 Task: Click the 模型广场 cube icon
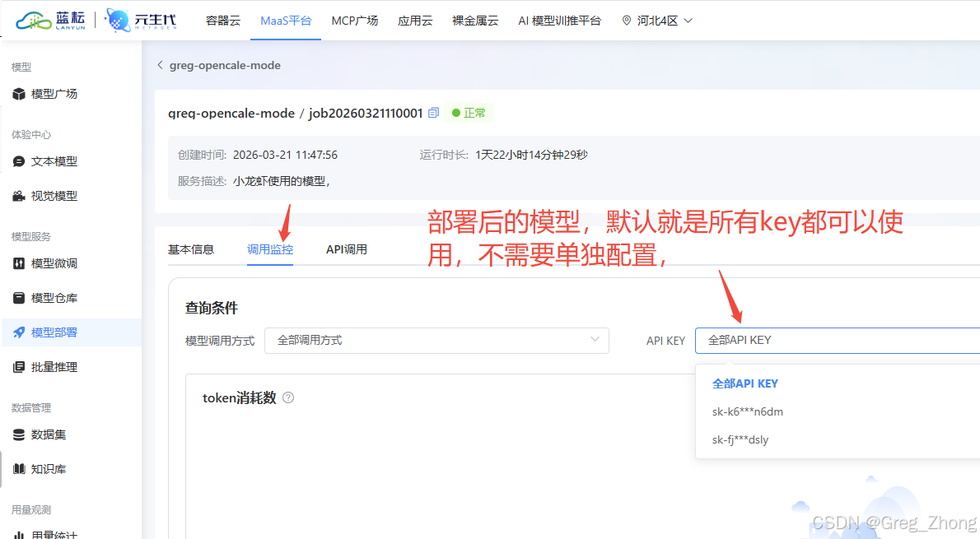tap(19, 94)
